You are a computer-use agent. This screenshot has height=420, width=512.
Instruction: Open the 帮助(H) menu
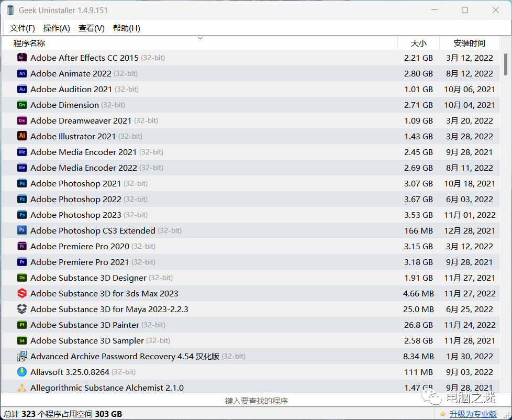pos(127,28)
